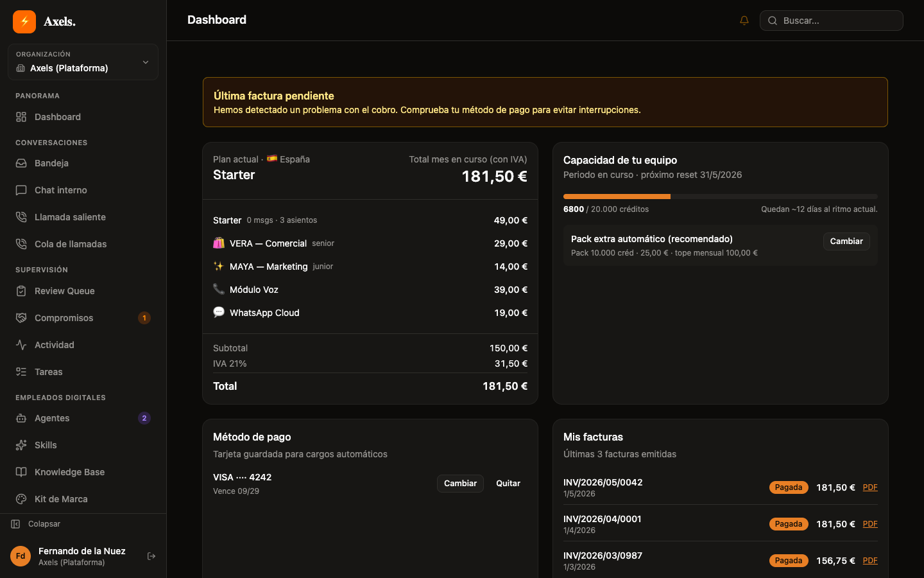The height and width of the screenshot is (578, 924).
Task: Click the Llamada saliente phone icon
Action: tap(21, 217)
